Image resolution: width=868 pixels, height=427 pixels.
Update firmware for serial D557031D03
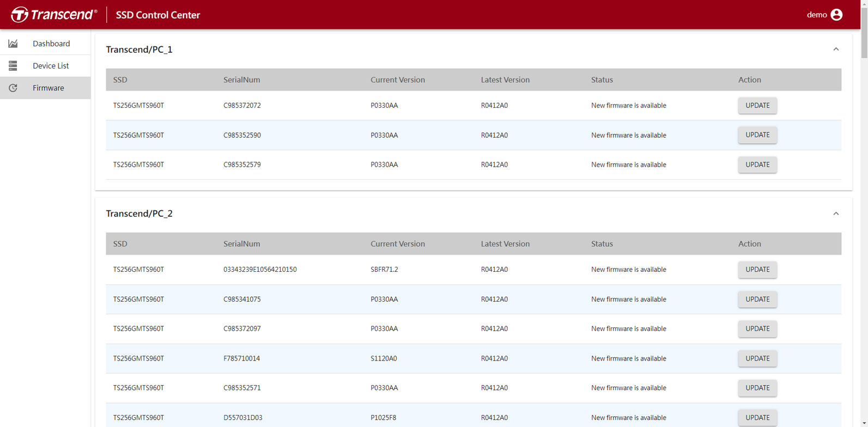pyautogui.click(x=757, y=418)
